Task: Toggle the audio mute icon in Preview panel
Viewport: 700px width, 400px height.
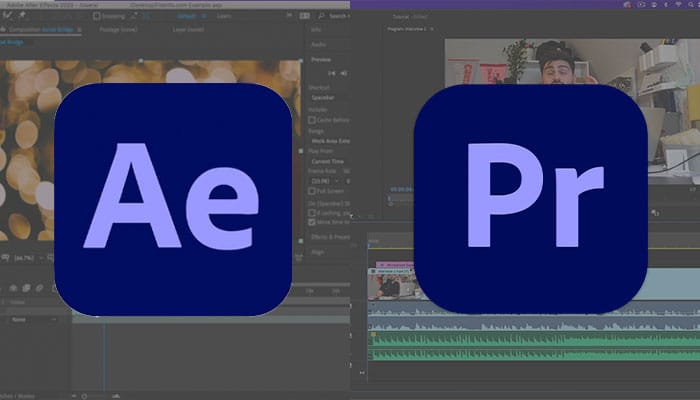Action: click(x=344, y=73)
